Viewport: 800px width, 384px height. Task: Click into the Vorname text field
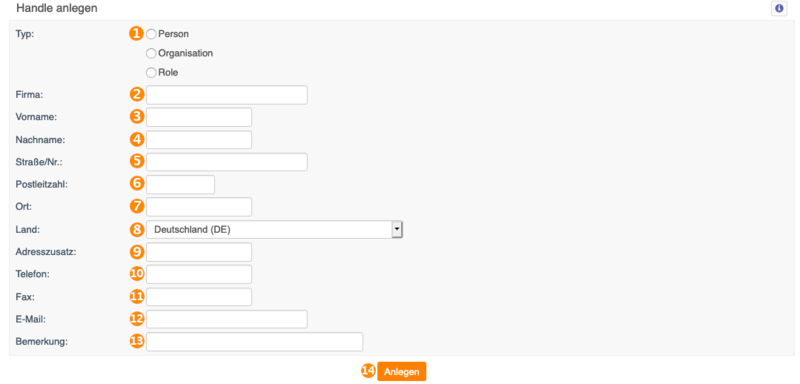click(199, 117)
